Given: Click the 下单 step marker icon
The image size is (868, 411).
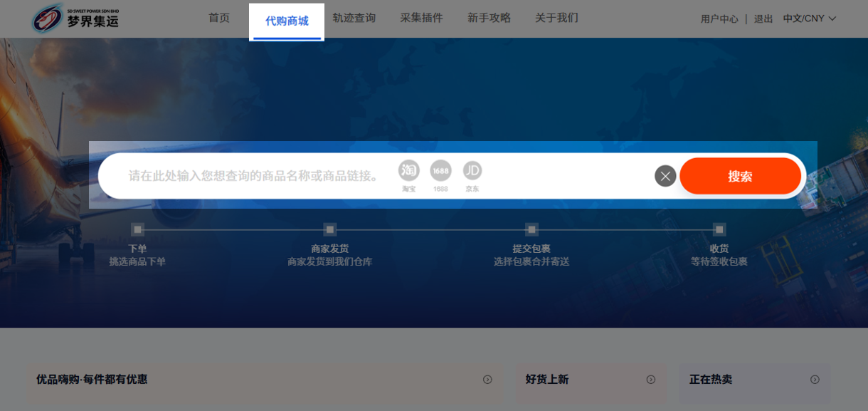Looking at the screenshot, I should [x=137, y=229].
